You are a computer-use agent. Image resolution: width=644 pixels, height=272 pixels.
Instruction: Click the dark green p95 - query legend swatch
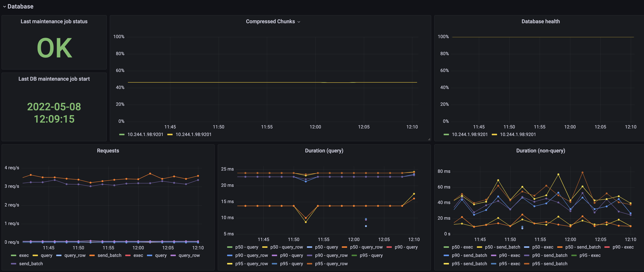pos(354,256)
